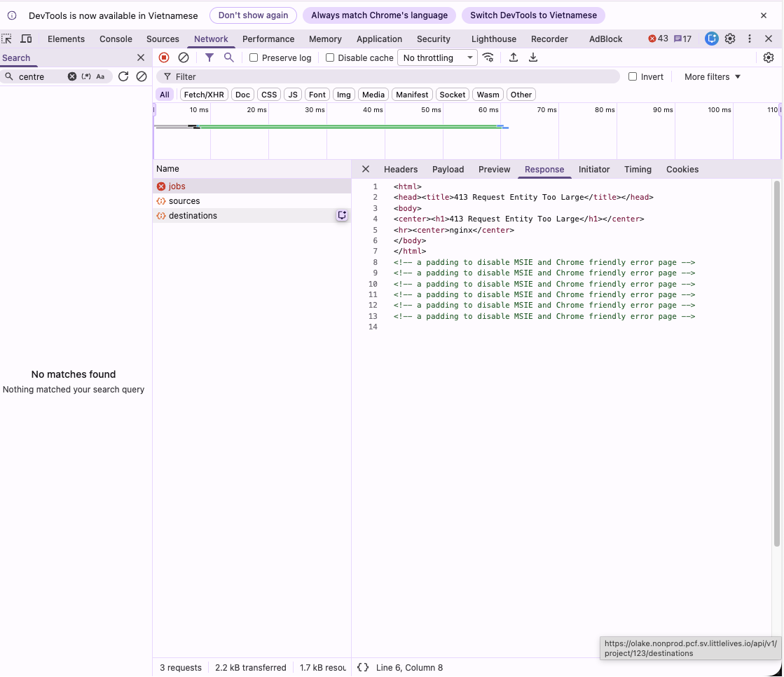Filter by Img requests

pos(344,95)
